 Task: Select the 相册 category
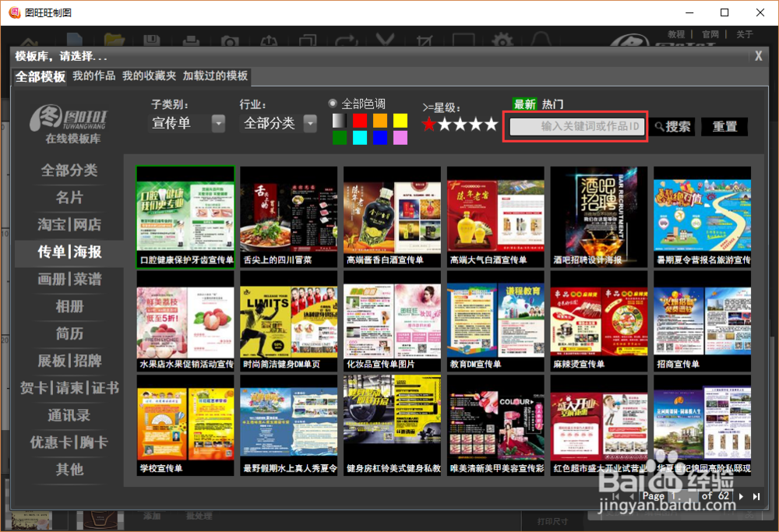(x=69, y=306)
